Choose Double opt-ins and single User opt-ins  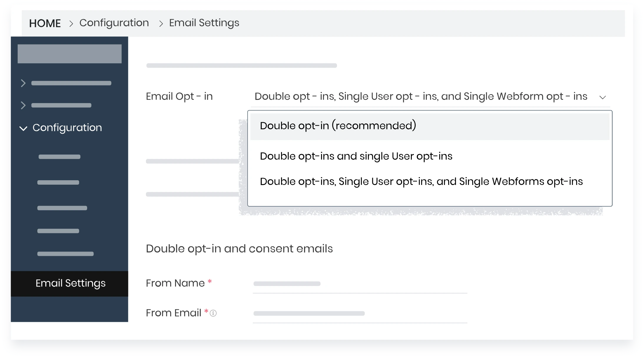(x=356, y=156)
